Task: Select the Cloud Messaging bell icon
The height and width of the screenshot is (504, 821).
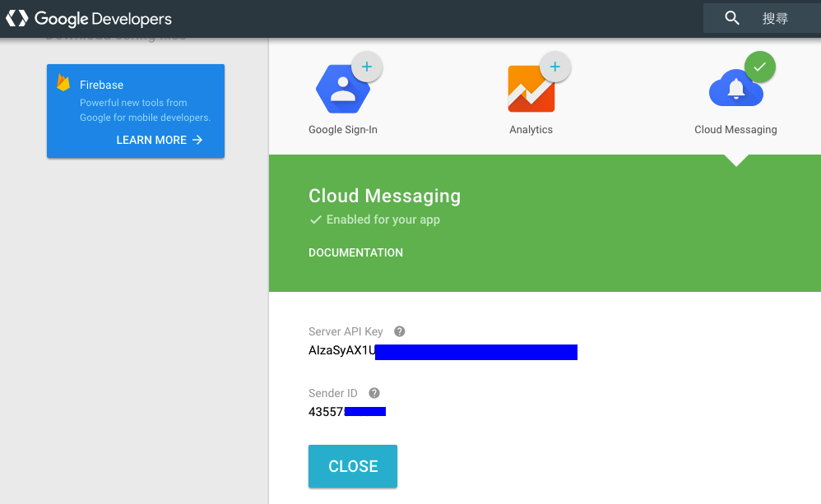Action: pyautogui.click(x=735, y=89)
